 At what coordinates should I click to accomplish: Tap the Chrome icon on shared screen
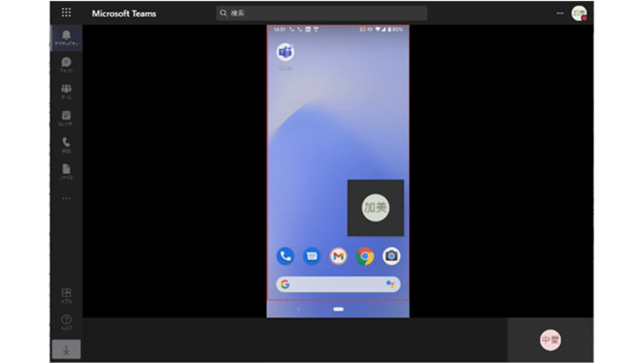click(x=365, y=256)
